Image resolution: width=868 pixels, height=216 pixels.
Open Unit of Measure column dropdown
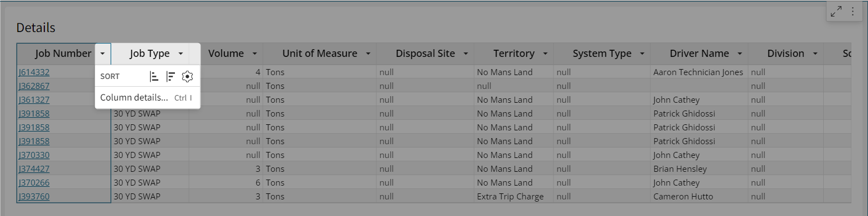point(368,54)
